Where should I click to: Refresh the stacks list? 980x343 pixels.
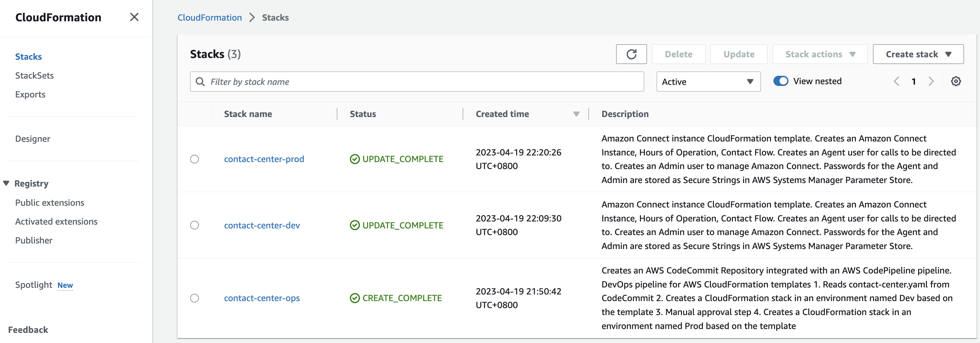click(x=631, y=54)
